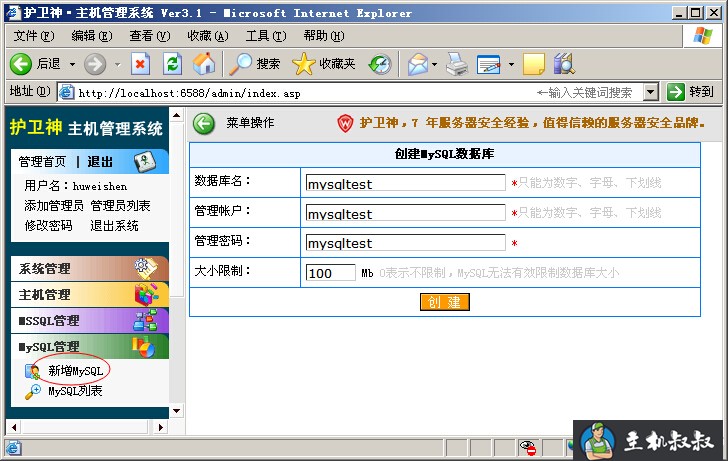This screenshot has height=461, width=728.
Task: Click sidebar vertical scrollbar down arrow
Action: [x=176, y=411]
